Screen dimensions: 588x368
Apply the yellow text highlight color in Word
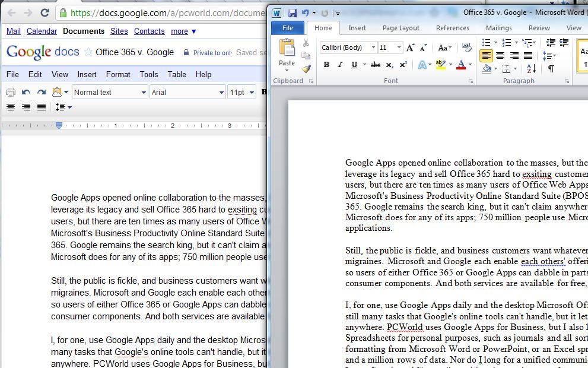(x=441, y=65)
